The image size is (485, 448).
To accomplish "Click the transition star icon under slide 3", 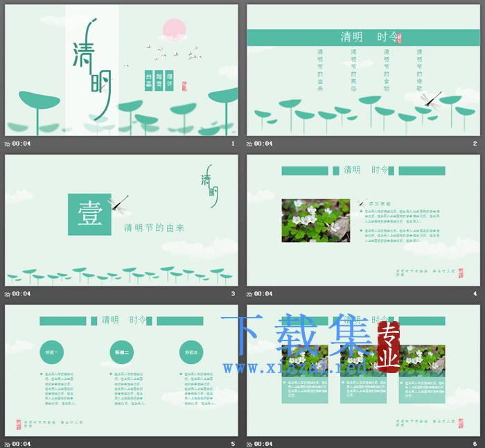I will pyautogui.click(x=8, y=294).
